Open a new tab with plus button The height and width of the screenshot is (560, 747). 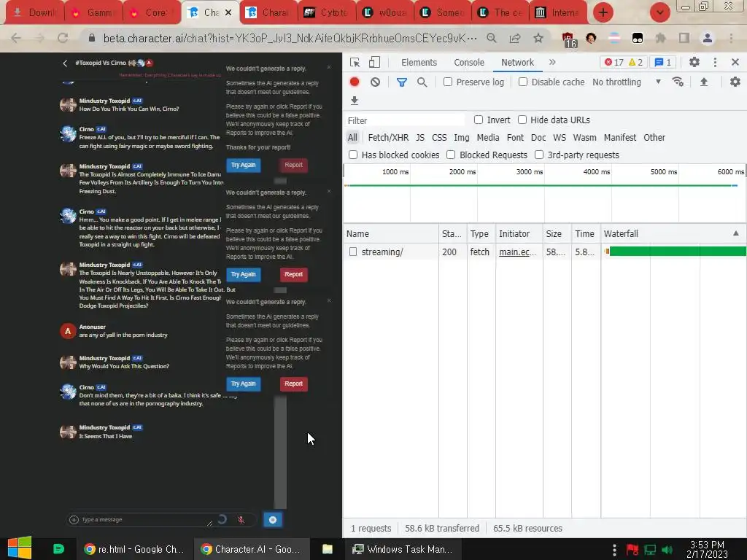tap(603, 12)
